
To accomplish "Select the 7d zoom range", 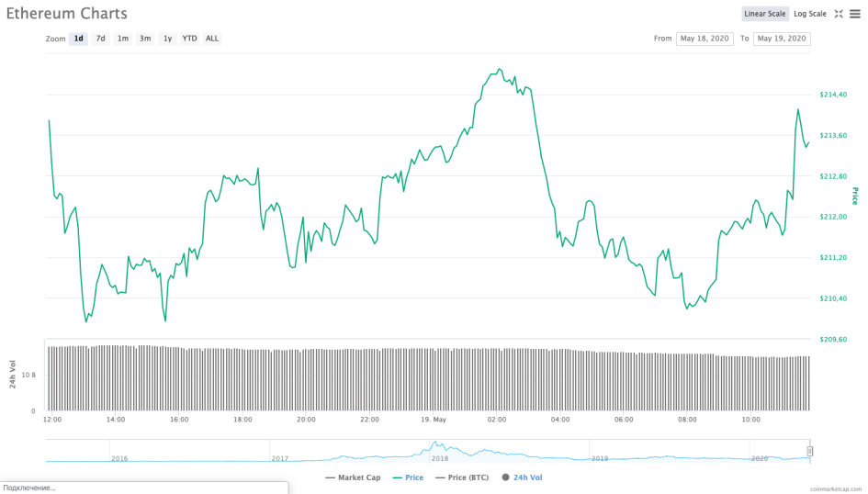I will 101,39.
